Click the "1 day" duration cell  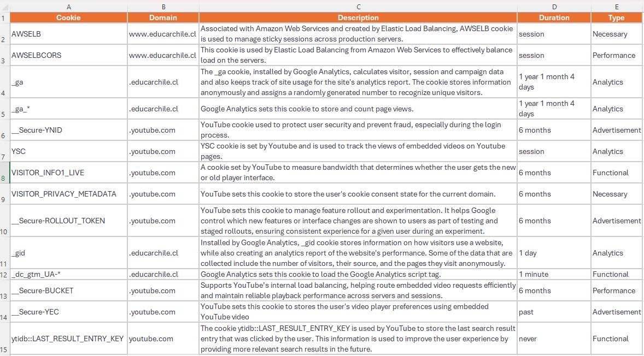pos(554,253)
